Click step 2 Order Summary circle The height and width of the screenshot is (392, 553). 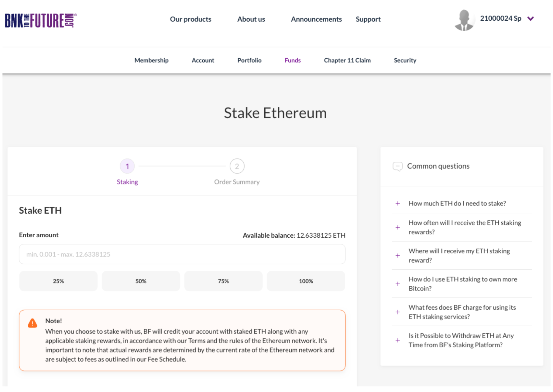(x=237, y=166)
